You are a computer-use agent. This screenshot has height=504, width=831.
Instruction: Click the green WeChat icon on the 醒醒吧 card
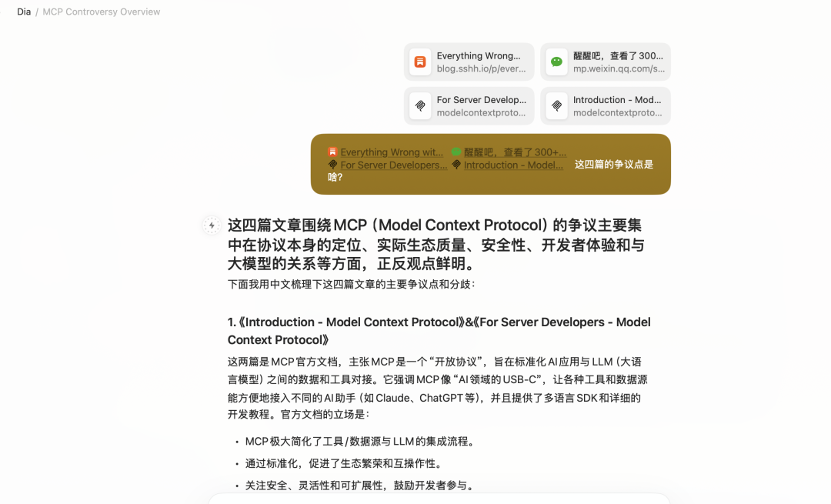coord(556,62)
